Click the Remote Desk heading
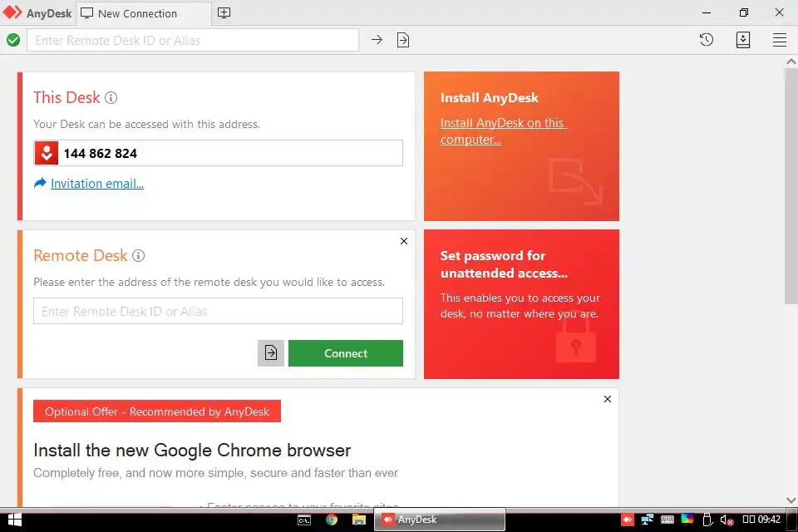The image size is (798, 532). point(81,255)
